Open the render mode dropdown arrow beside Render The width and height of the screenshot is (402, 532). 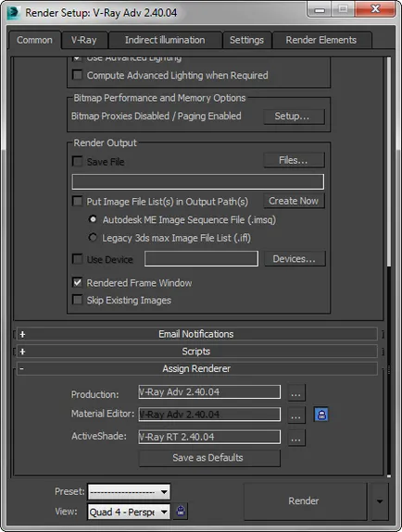[380, 501]
